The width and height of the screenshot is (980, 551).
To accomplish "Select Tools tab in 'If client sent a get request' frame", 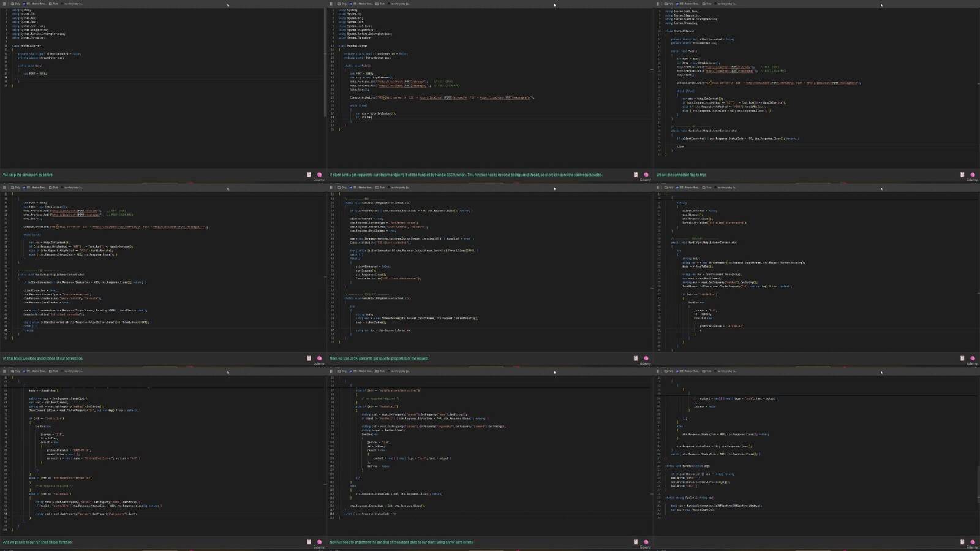I will pyautogui.click(x=380, y=4).
